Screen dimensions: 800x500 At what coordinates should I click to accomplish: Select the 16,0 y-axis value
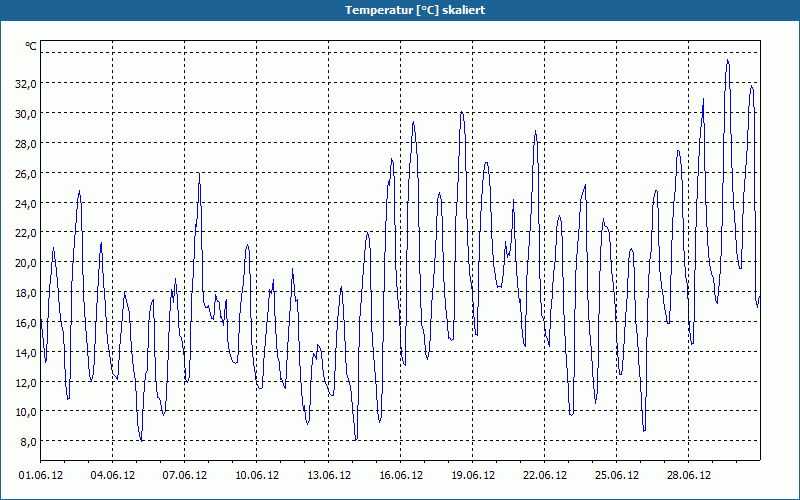[x=26, y=322]
